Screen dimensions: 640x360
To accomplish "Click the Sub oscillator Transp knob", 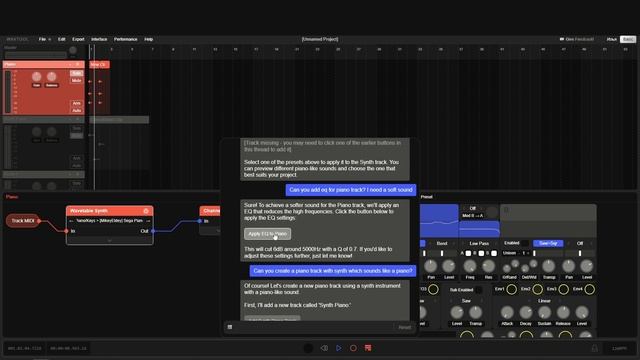I will (x=476, y=313).
